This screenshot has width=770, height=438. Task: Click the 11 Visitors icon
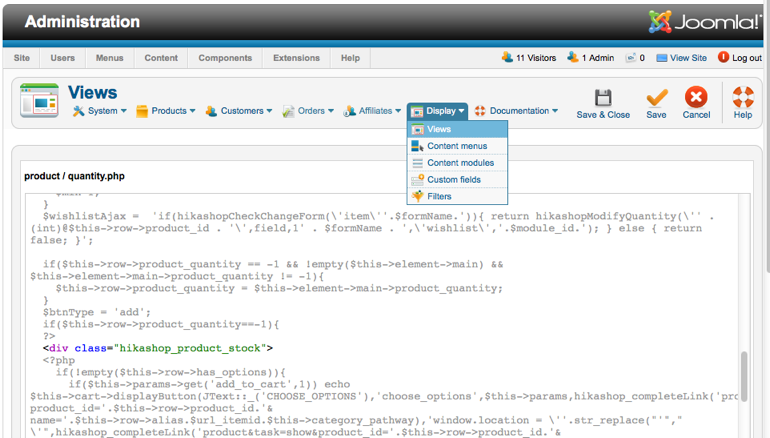tap(507, 57)
